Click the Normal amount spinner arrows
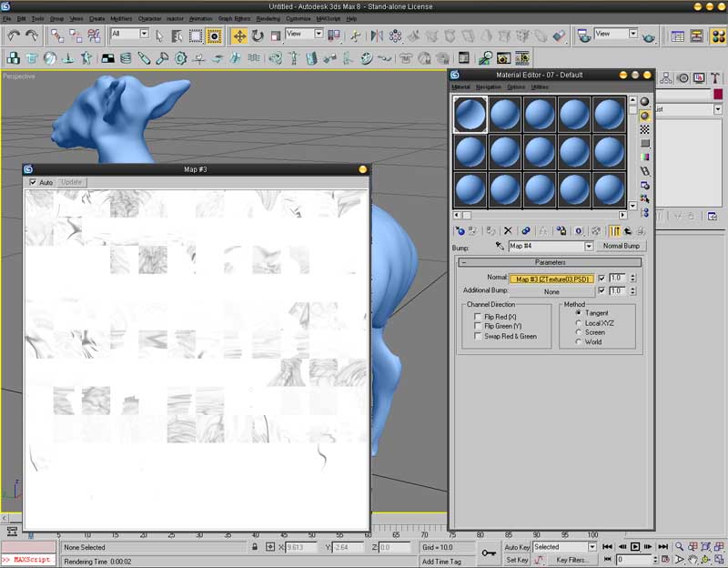This screenshot has width=728, height=568. 632,278
